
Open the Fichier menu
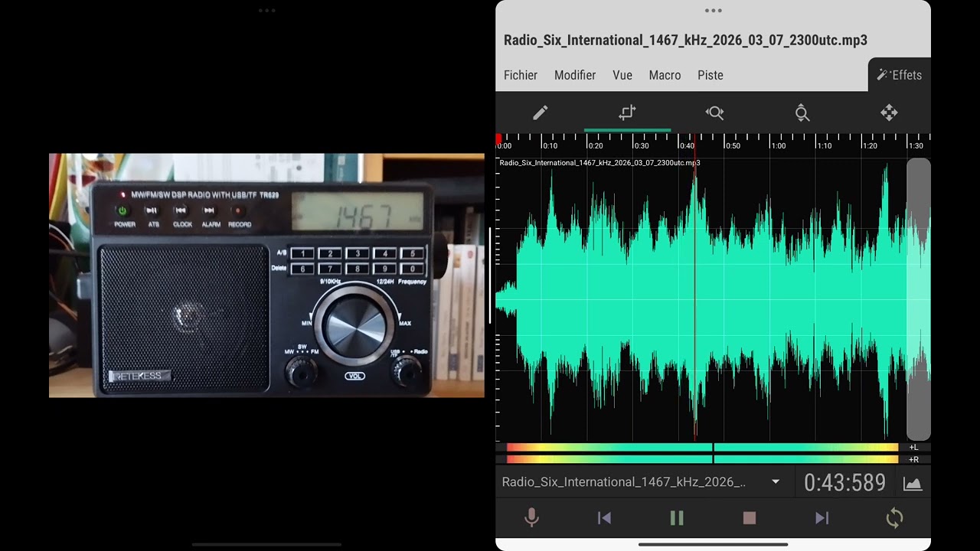521,75
